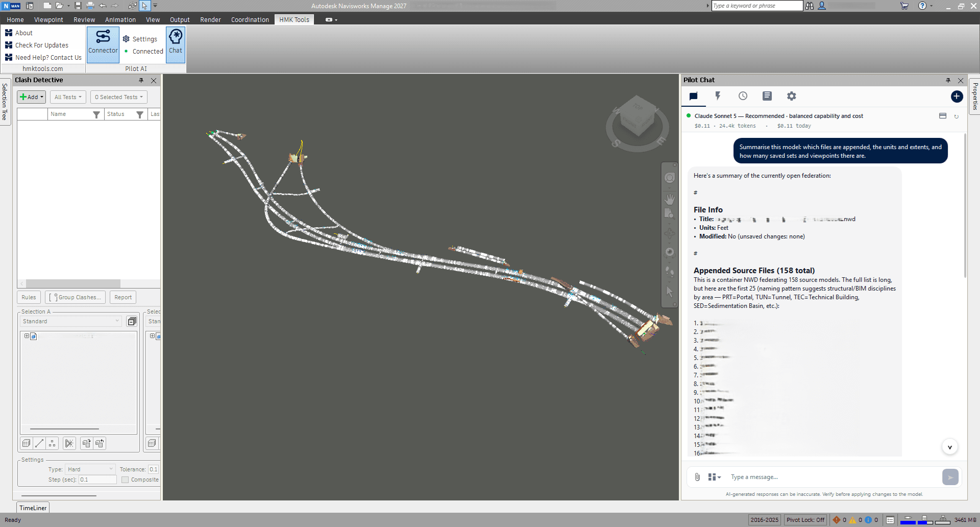This screenshot has height=527, width=980.
Task: Click Use Current Selection icon in Selection A
Action: click(x=86, y=443)
